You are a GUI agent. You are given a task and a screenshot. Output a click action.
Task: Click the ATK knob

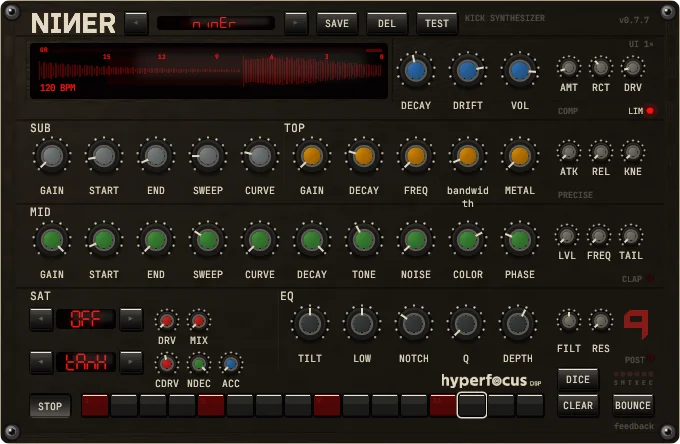click(x=569, y=152)
